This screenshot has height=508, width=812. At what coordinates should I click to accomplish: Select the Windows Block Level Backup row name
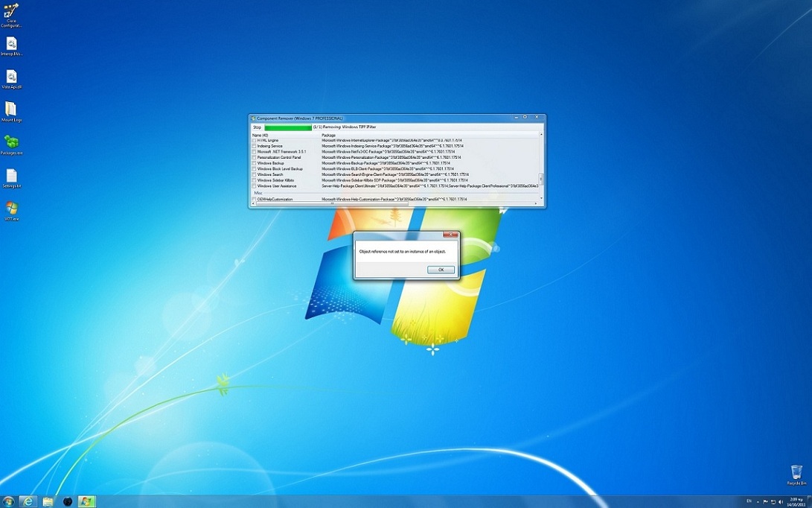point(280,169)
